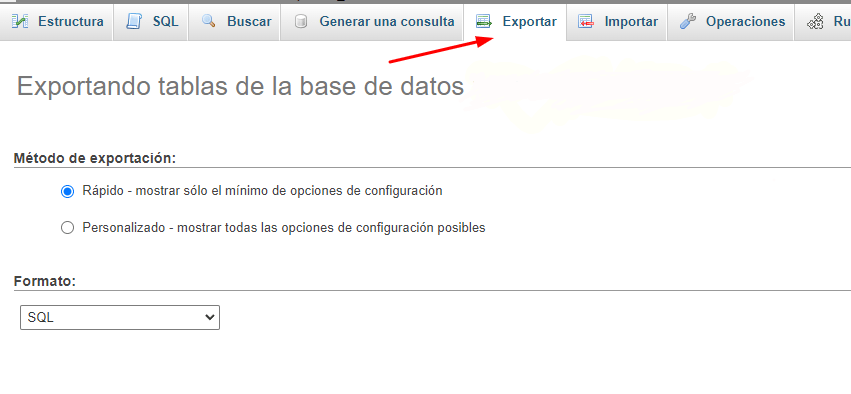Click the Importar tab icon
Image resolution: width=851 pixels, height=394 pixels.
pos(586,22)
